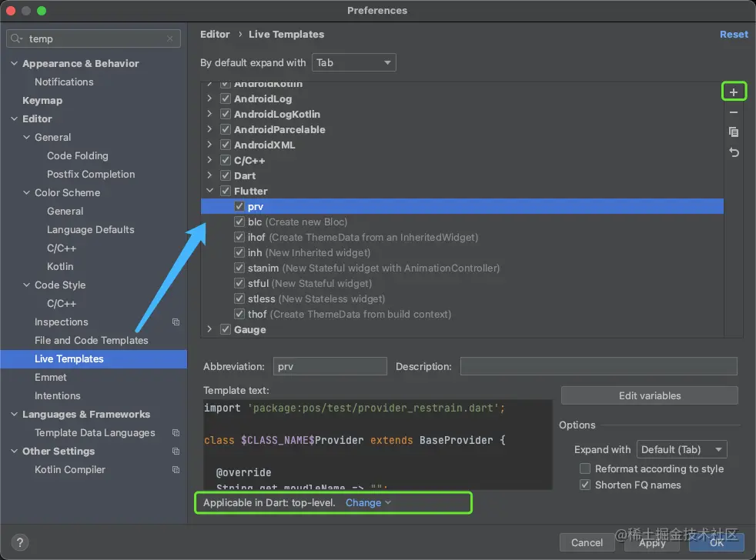Click project-level icon beside Template Data Languages
This screenshot has width=756, height=560.
tap(176, 433)
